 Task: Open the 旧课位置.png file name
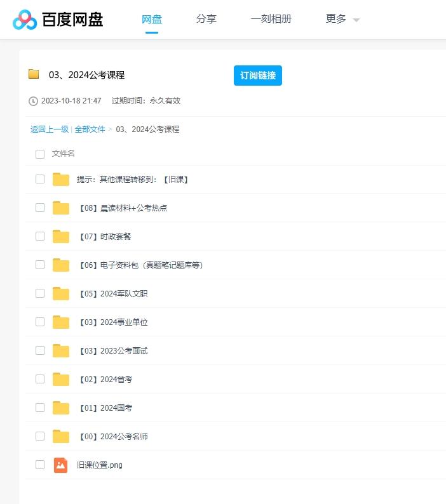[100, 465]
